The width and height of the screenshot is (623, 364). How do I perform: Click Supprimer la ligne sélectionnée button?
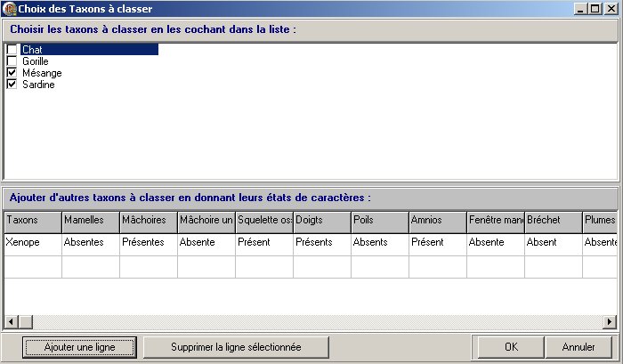click(x=222, y=346)
